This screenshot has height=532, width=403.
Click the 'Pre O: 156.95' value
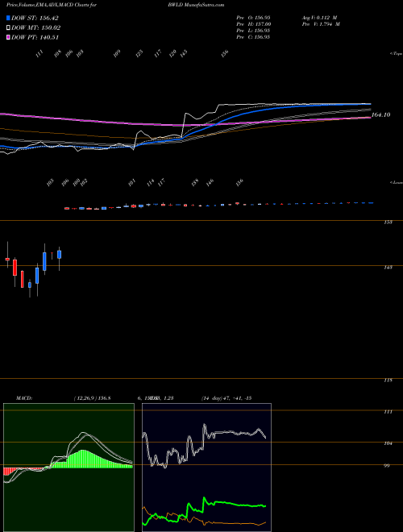[253, 18]
